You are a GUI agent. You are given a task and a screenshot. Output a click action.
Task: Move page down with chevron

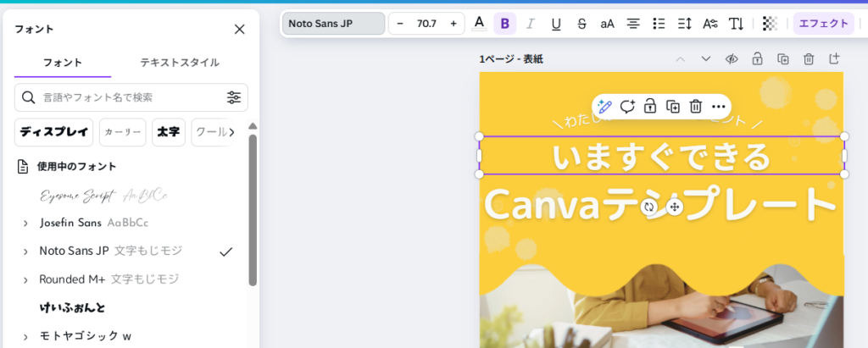coord(706,59)
